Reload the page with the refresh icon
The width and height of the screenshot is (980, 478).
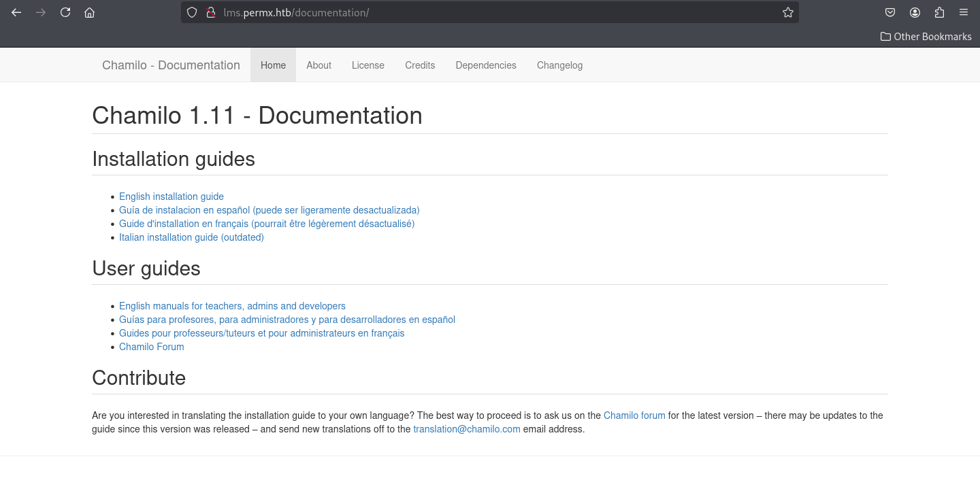coord(65,12)
